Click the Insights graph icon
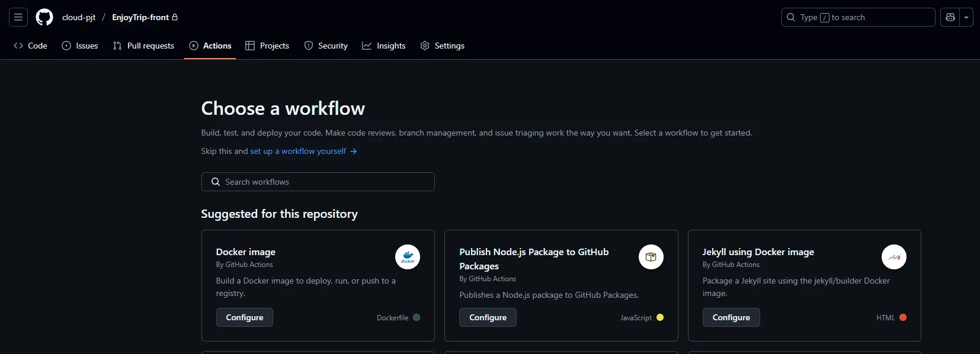 (367, 46)
